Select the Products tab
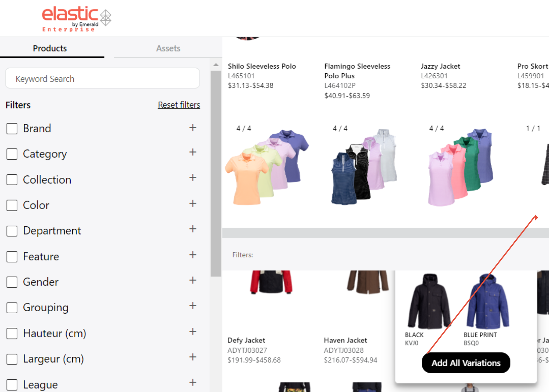Image resolution: width=549 pixels, height=392 pixels. tap(50, 48)
